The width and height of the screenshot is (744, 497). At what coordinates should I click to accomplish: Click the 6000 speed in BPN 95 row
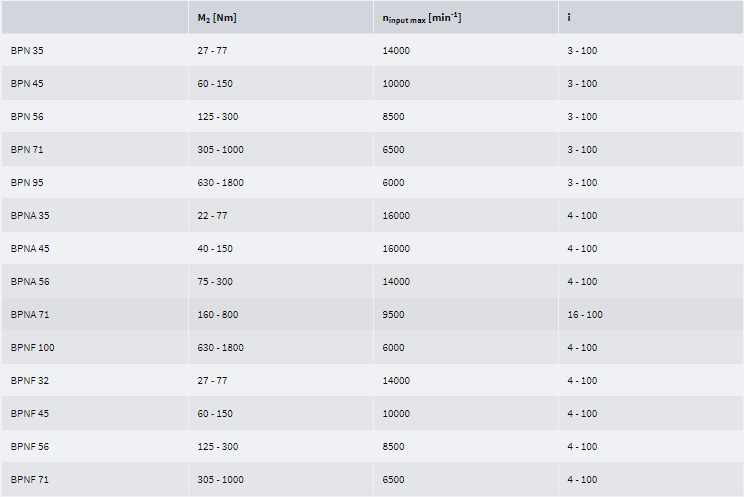[393, 182]
